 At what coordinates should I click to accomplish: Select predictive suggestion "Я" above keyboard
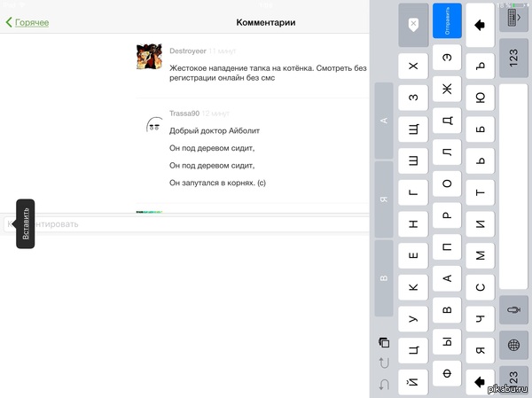(x=384, y=199)
